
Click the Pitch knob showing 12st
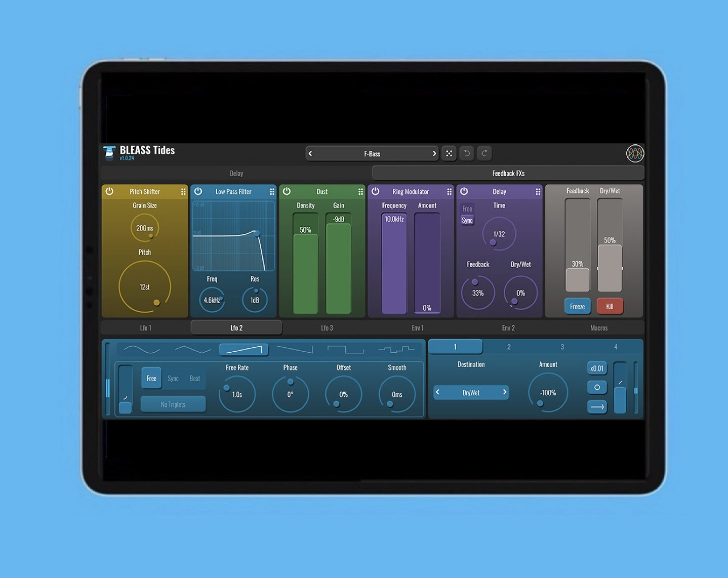(x=145, y=287)
